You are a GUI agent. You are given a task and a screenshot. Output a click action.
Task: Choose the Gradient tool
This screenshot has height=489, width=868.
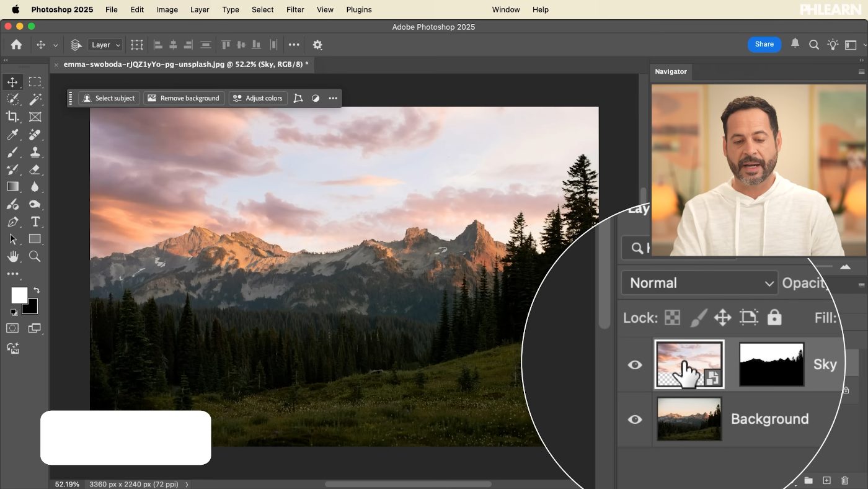point(12,187)
